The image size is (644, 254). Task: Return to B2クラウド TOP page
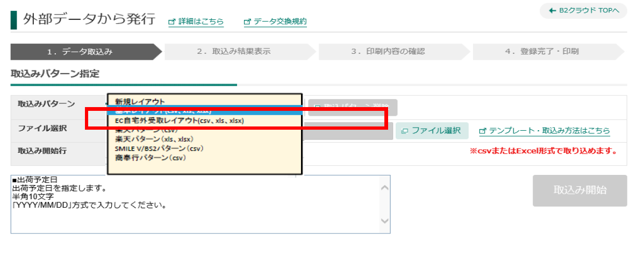click(x=584, y=11)
